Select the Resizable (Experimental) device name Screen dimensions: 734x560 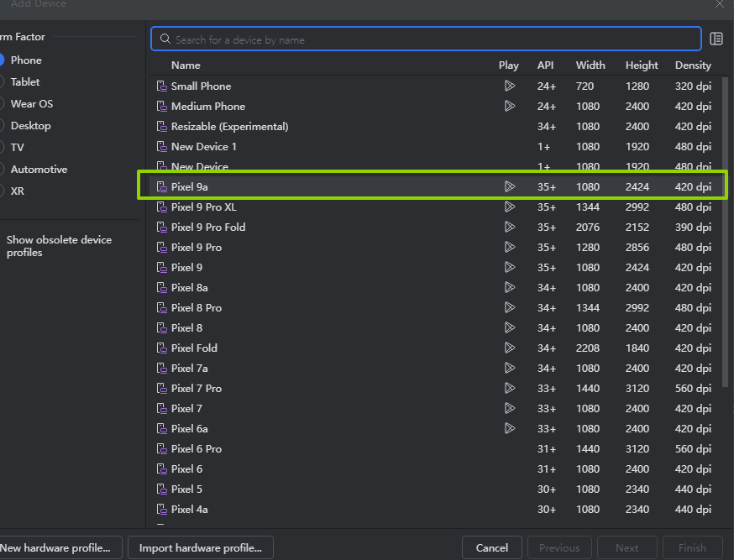229,126
